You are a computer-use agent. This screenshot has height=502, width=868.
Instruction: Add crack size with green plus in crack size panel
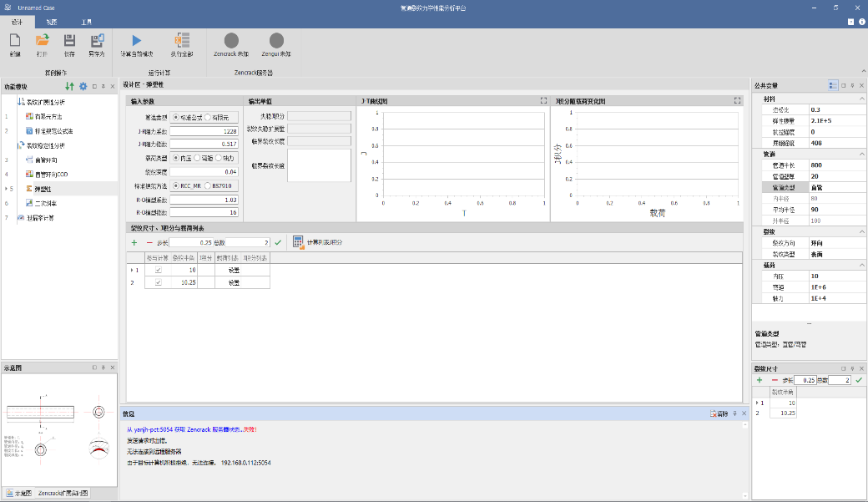(759, 380)
